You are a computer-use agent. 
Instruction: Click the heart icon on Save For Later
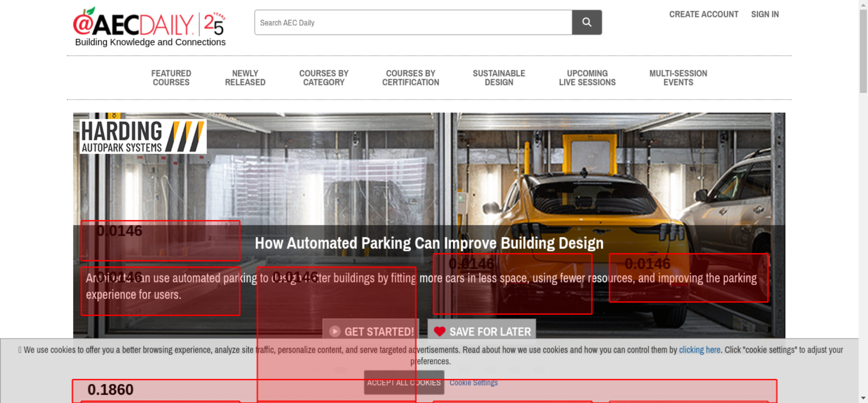(x=439, y=331)
